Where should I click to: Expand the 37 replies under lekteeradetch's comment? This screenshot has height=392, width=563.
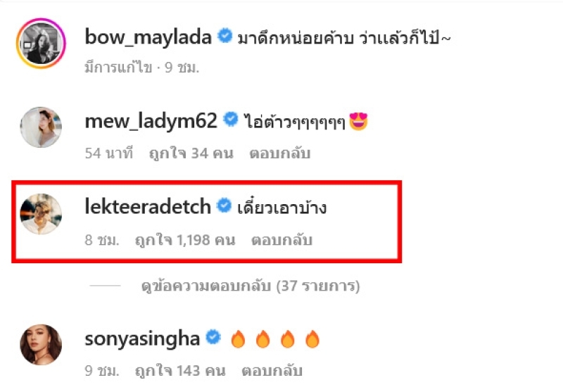251,286
